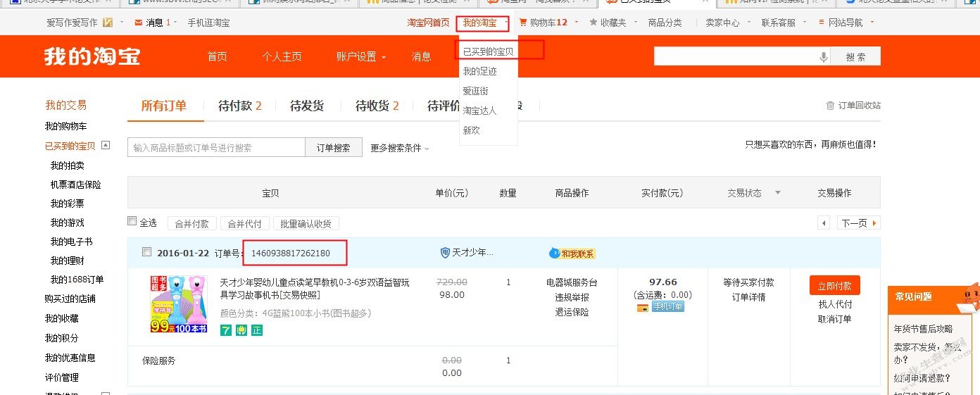Open 个人主页 in nav bar

282,56
